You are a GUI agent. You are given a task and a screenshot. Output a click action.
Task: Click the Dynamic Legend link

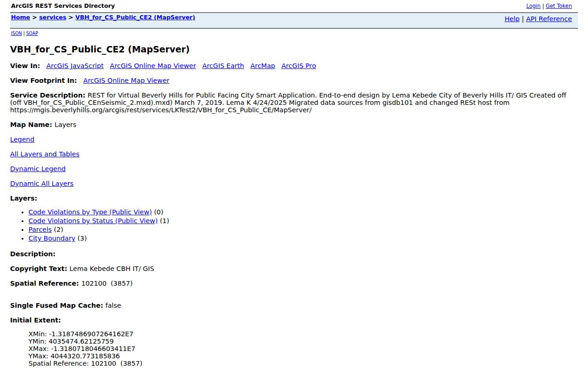pos(38,169)
